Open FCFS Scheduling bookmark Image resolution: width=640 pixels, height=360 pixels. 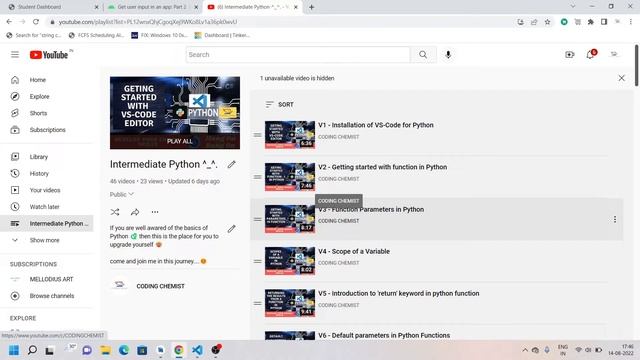click(96, 36)
